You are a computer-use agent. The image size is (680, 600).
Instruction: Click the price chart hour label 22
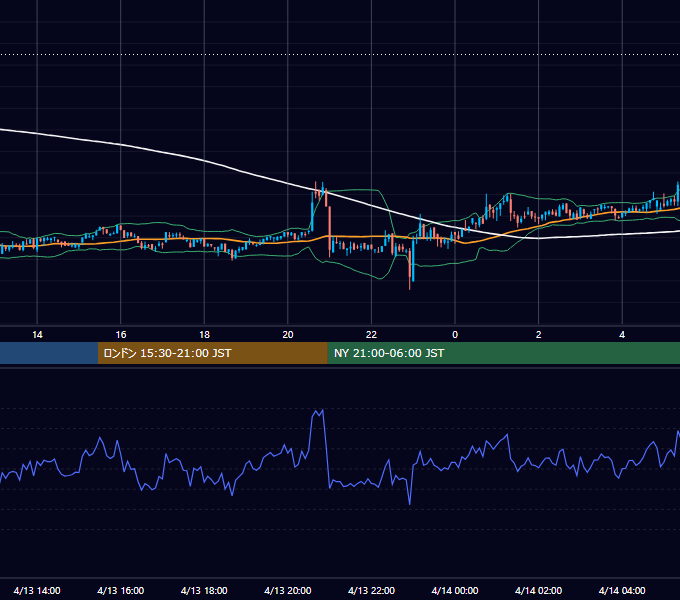[x=371, y=335]
